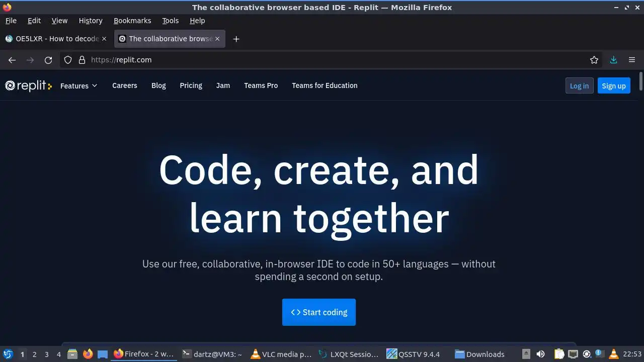Expand the Features dropdown menu
This screenshot has width=644, height=362.
point(78,85)
